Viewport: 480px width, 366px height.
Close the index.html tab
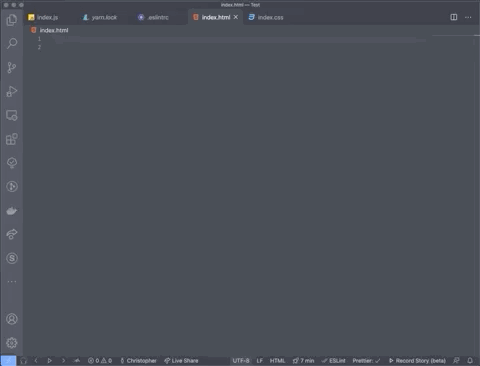pyautogui.click(x=236, y=17)
